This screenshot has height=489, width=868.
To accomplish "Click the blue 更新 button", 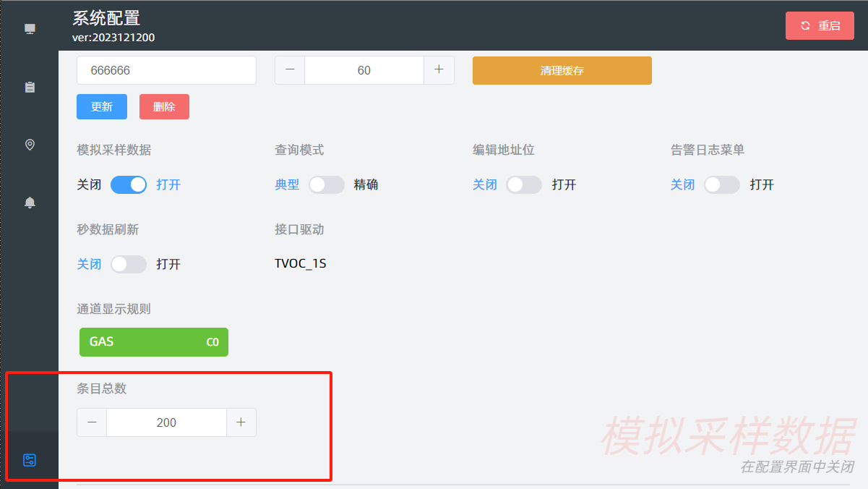I will (x=102, y=106).
